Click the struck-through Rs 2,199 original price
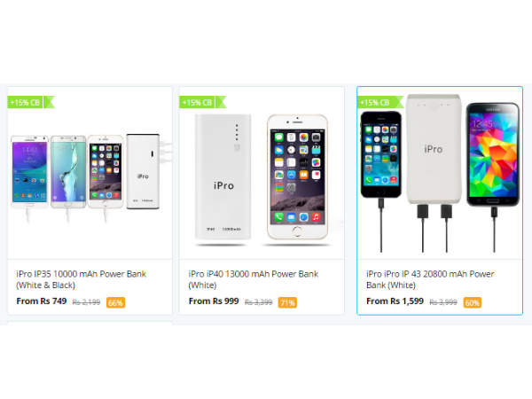Viewport: 532px width, 399px height. click(86, 302)
